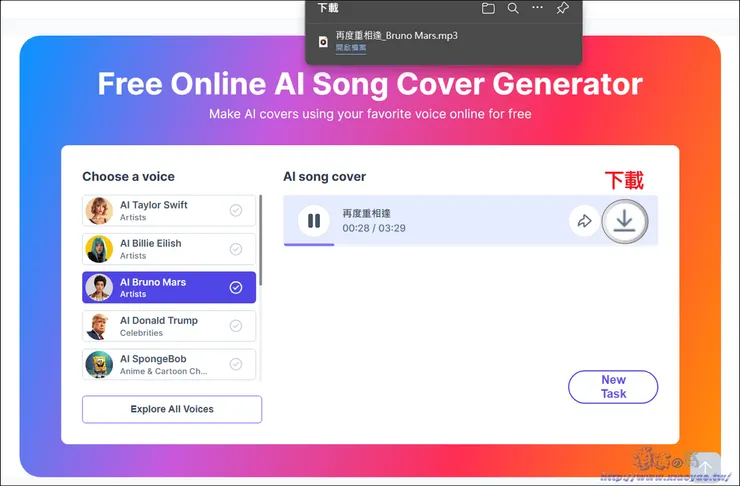This screenshot has height=486, width=740.
Task: Toggle the AI Bruno Mars check circle
Action: point(236,287)
